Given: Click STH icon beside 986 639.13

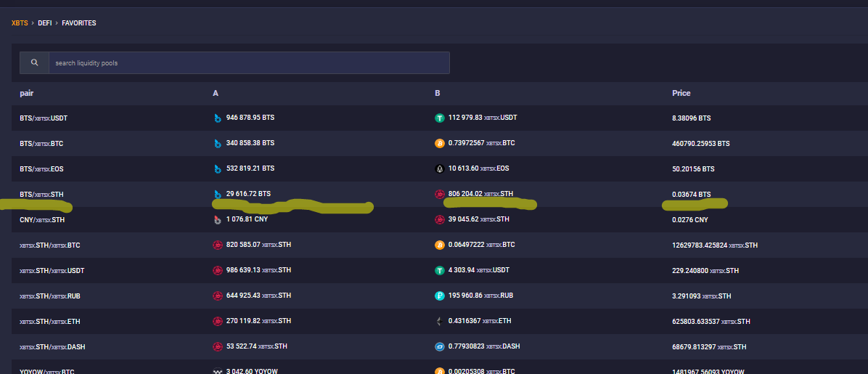Looking at the screenshot, I should coord(218,270).
